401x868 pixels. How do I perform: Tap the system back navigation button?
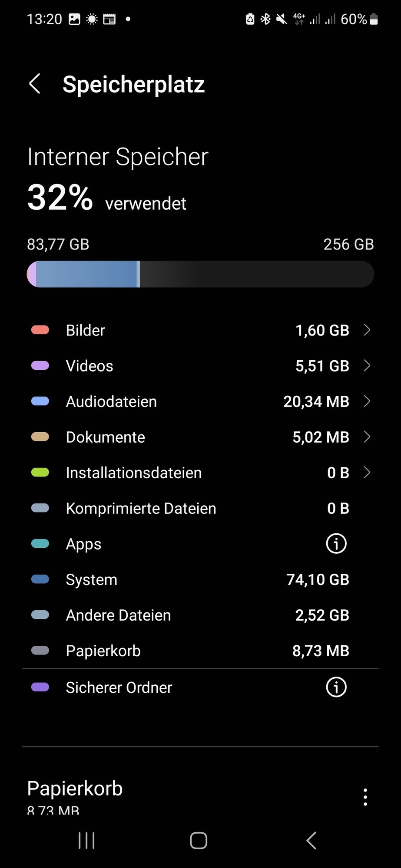tap(311, 841)
